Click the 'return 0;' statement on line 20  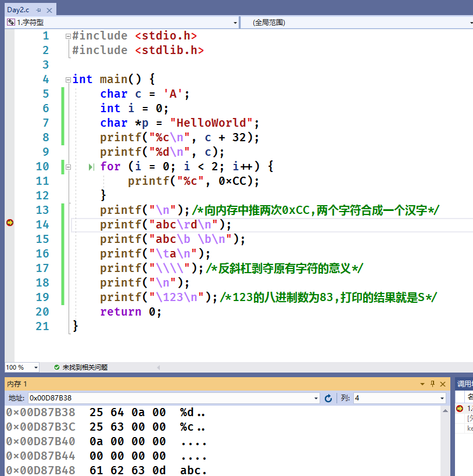tap(131, 312)
